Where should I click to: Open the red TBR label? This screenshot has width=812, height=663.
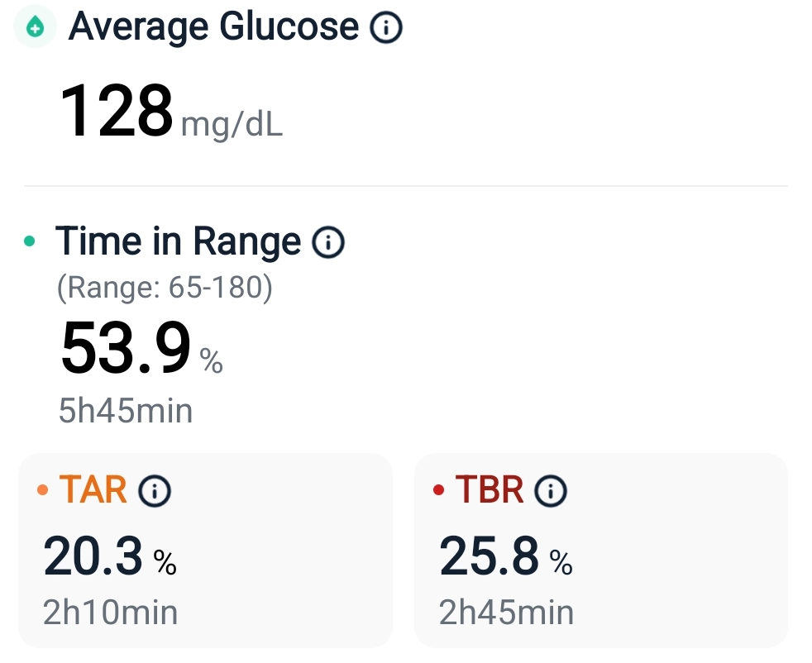point(490,490)
